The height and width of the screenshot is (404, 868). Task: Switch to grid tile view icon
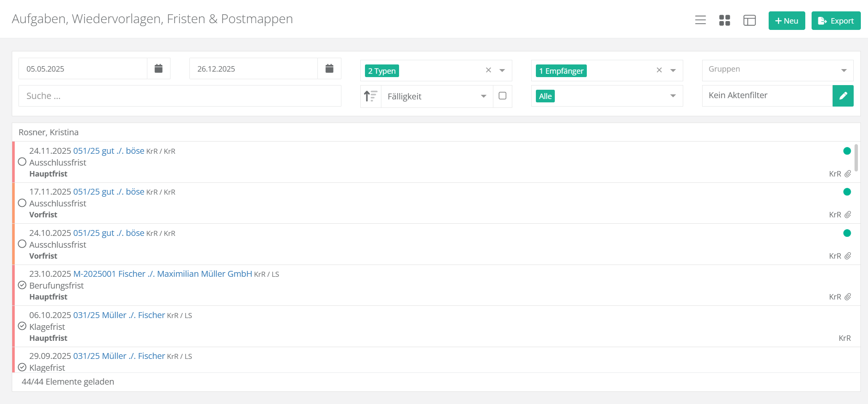[x=724, y=20]
